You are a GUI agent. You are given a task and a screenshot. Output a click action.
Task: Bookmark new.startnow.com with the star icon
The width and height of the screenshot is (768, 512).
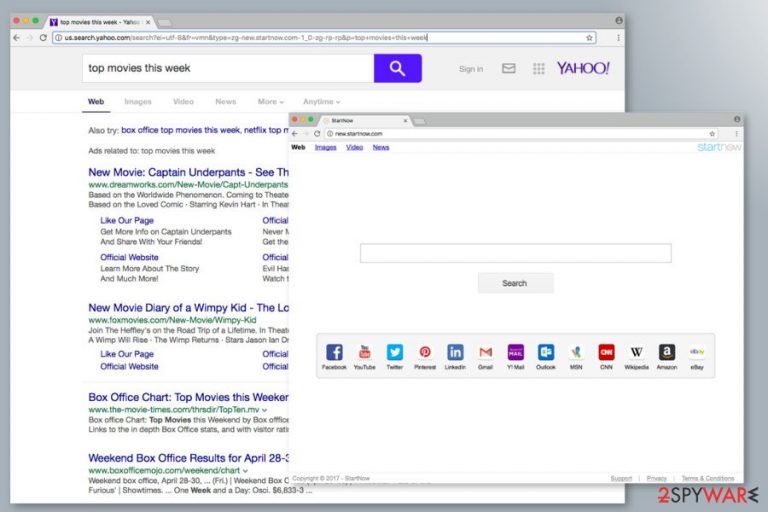point(712,134)
